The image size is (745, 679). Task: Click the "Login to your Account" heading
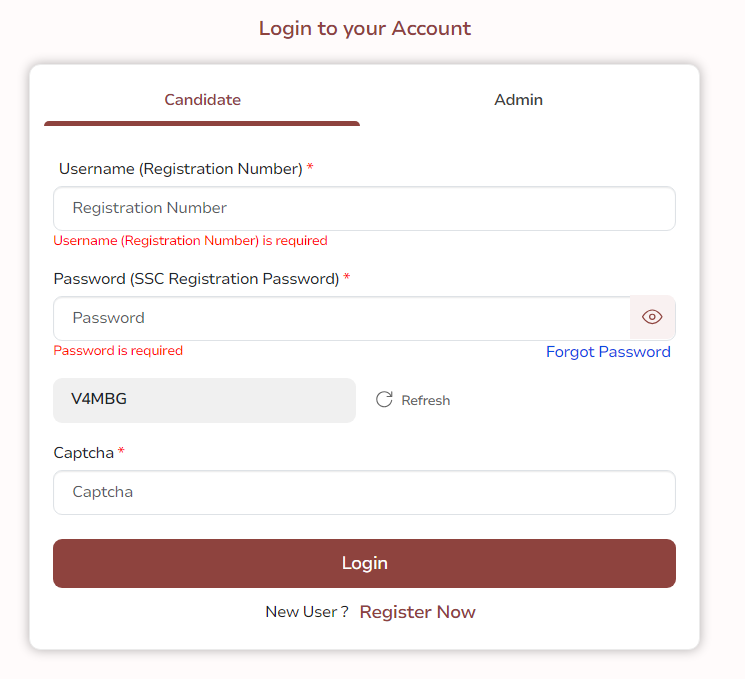tap(365, 28)
